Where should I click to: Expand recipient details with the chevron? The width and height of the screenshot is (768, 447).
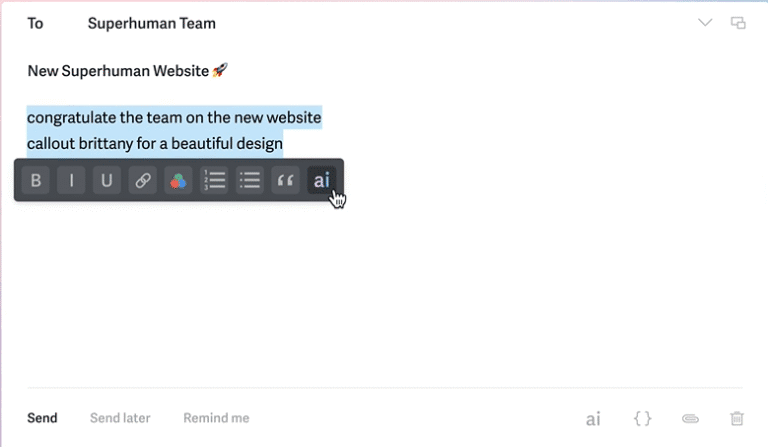(x=705, y=23)
